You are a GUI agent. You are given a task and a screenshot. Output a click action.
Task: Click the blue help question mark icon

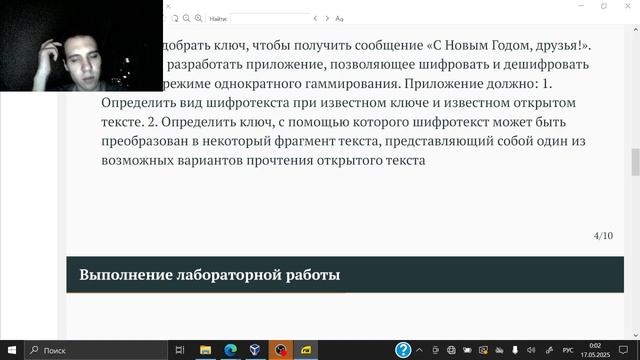pos(403,350)
